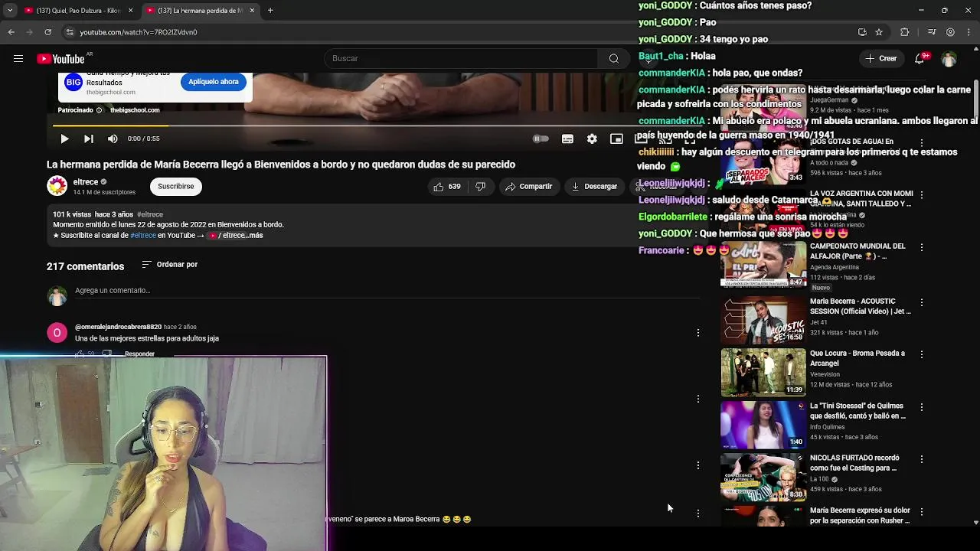Click the youtube.com address bar URL
980x551 pixels.
tap(139, 32)
